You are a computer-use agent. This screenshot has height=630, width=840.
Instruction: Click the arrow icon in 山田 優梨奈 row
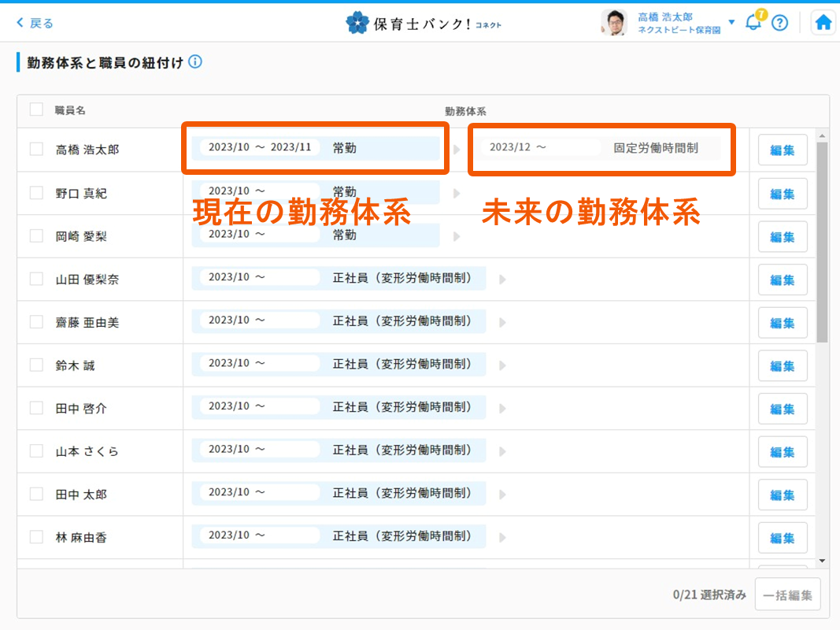(502, 279)
